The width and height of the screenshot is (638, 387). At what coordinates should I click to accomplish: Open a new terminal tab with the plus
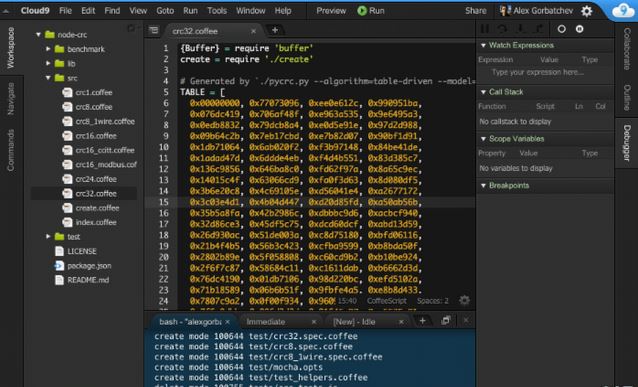422,321
